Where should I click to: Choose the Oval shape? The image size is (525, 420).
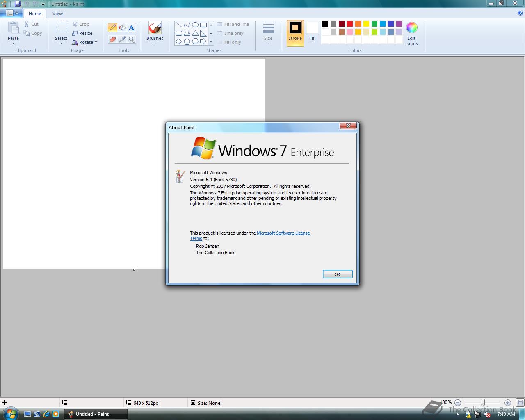point(195,25)
